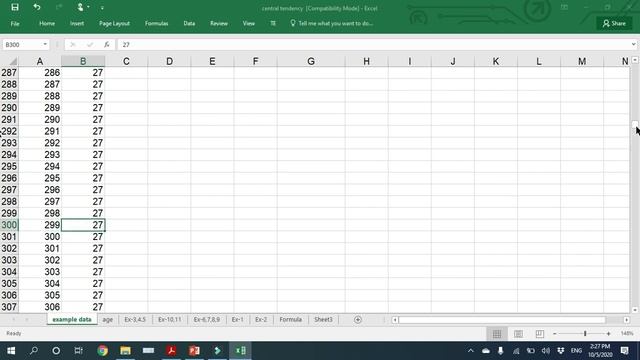The height and width of the screenshot is (360, 640).
Task: Switch to the age sheet tab
Action: (108, 320)
